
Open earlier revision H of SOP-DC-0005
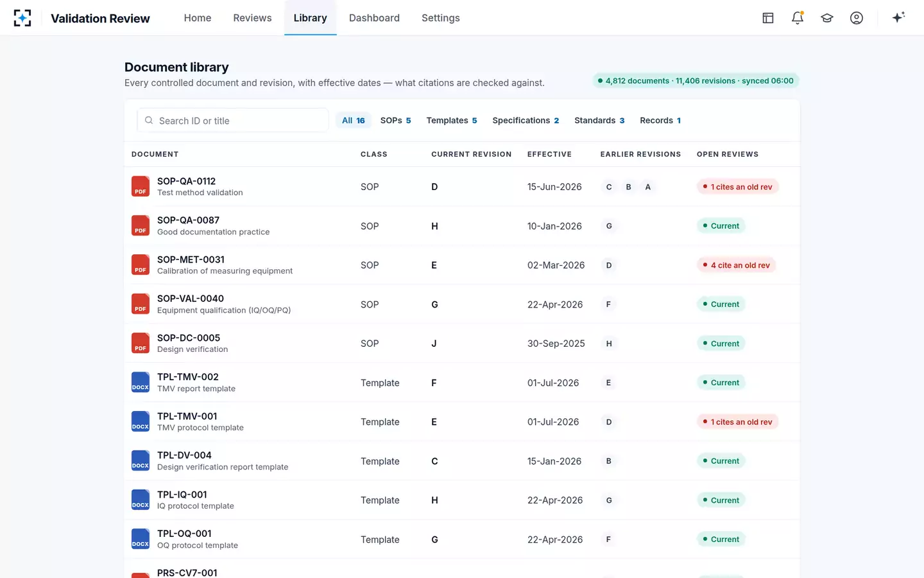click(x=609, y=344)
